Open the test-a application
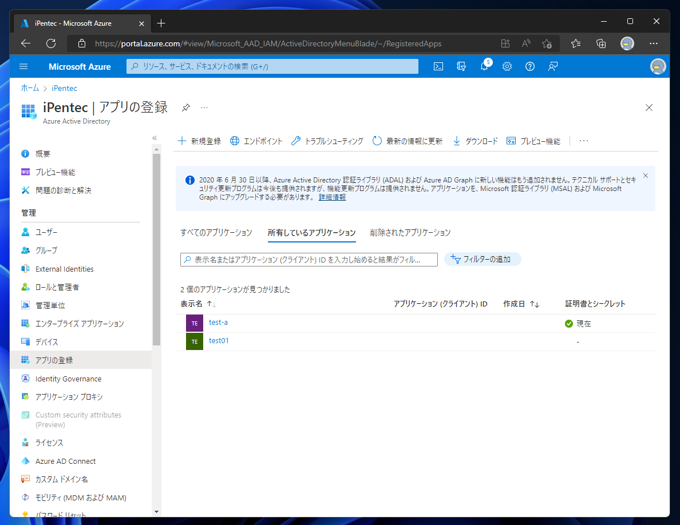Image resolution: width=680 pixels, height=525 pixels. click(218, 322)
